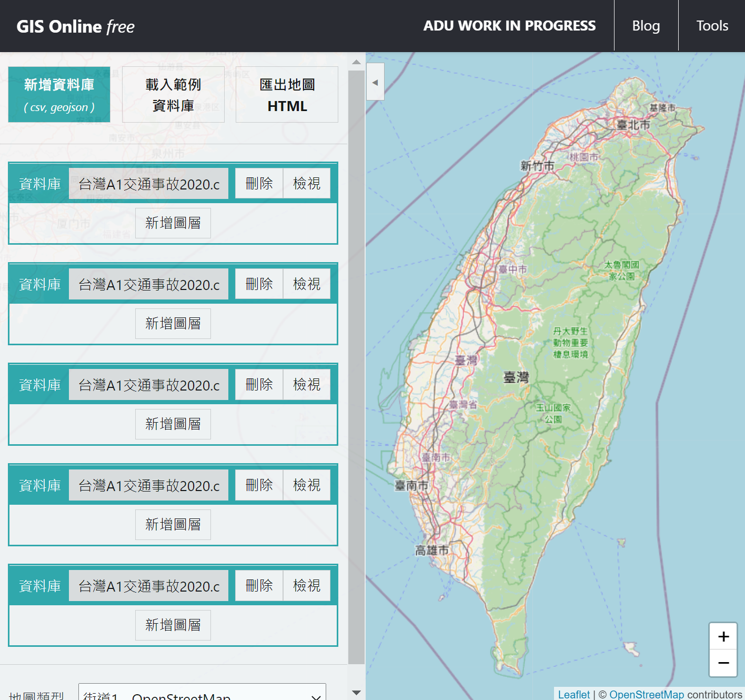Click the black 臺南市 label on the map
Screen dimensions: 745x700
click(411, 485)
